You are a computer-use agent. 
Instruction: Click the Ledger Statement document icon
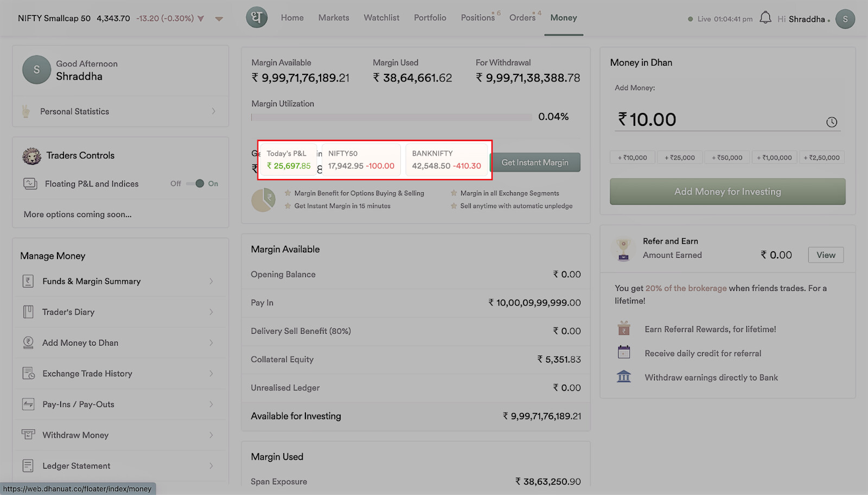pyautogui.click(x=28, y=466)
